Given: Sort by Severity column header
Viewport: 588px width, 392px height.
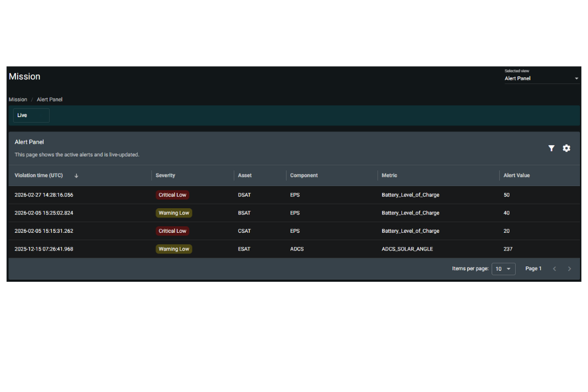Looking at the screenshot, I should click(x=165, y=175).
